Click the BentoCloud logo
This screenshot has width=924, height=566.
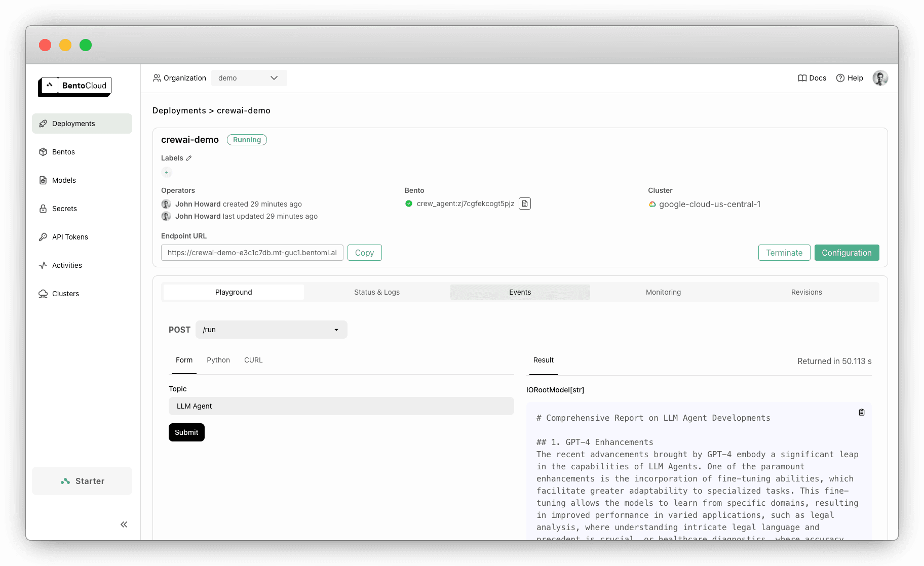click(75, 86)
